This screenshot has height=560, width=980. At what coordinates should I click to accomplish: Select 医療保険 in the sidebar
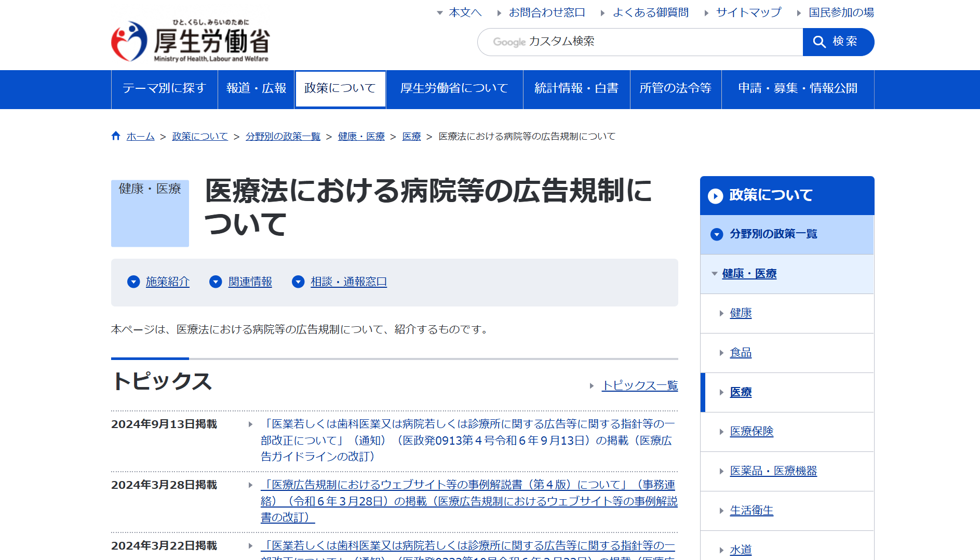point(751,432)
